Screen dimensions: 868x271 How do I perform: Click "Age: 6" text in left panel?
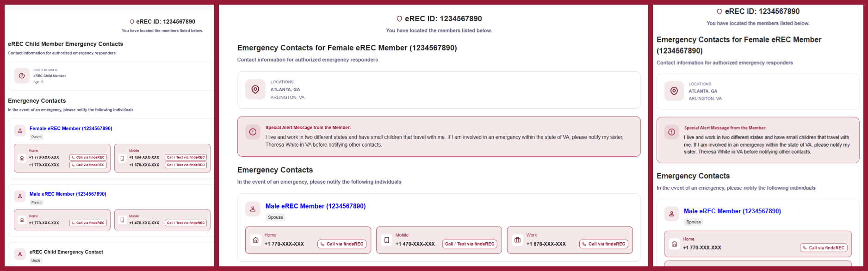pyautogui.click(x=38, y=82)
